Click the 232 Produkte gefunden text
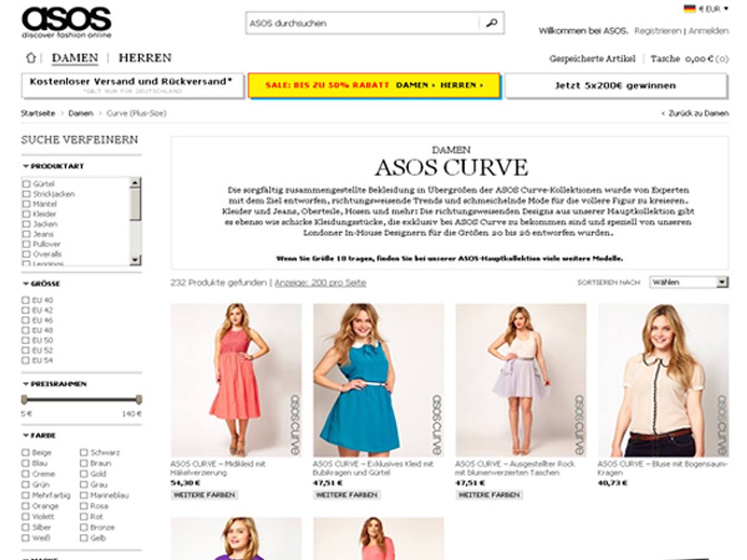The height and width of the screenshot is (560, 747). coord(218,282)
